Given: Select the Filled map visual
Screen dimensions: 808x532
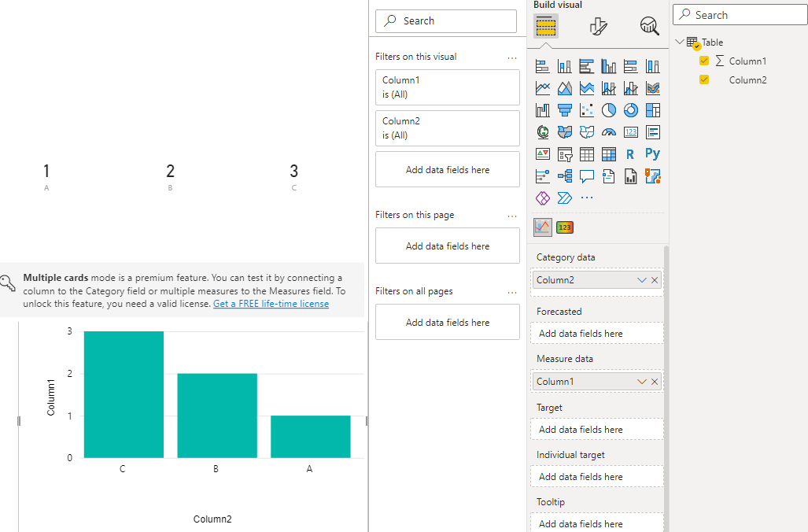Looking at the screenshot, I should click(x=565, y=132).
